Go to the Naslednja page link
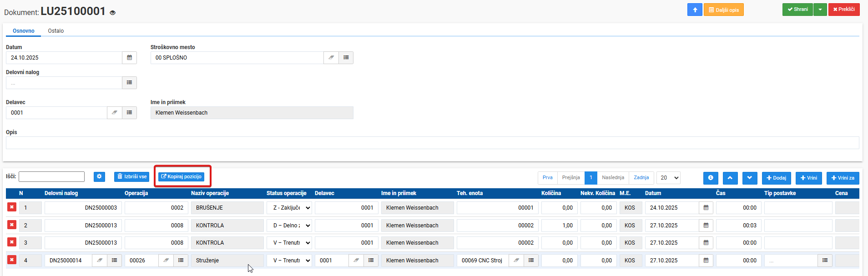Image resolution: width=868 pixels, height=276 pixels. (x=613, y=178)
